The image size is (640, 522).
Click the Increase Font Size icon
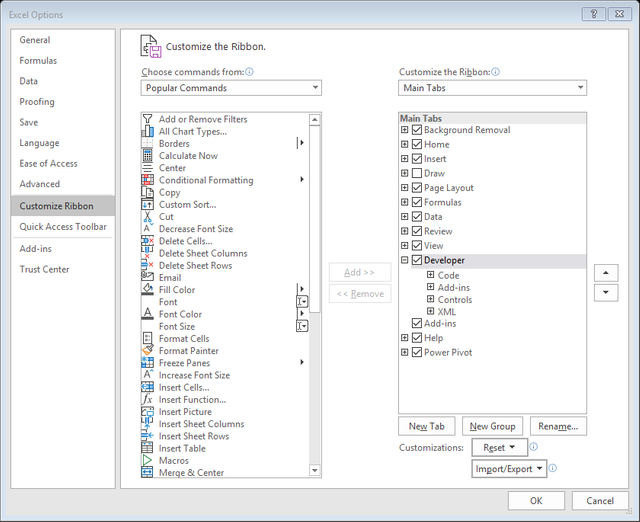pyautogui.click(x=147, y=375)
